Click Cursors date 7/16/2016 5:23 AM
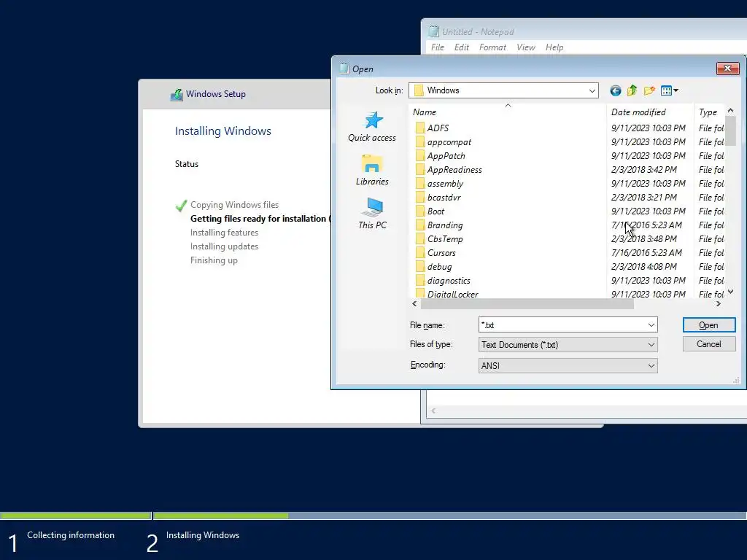 point(646,252)
